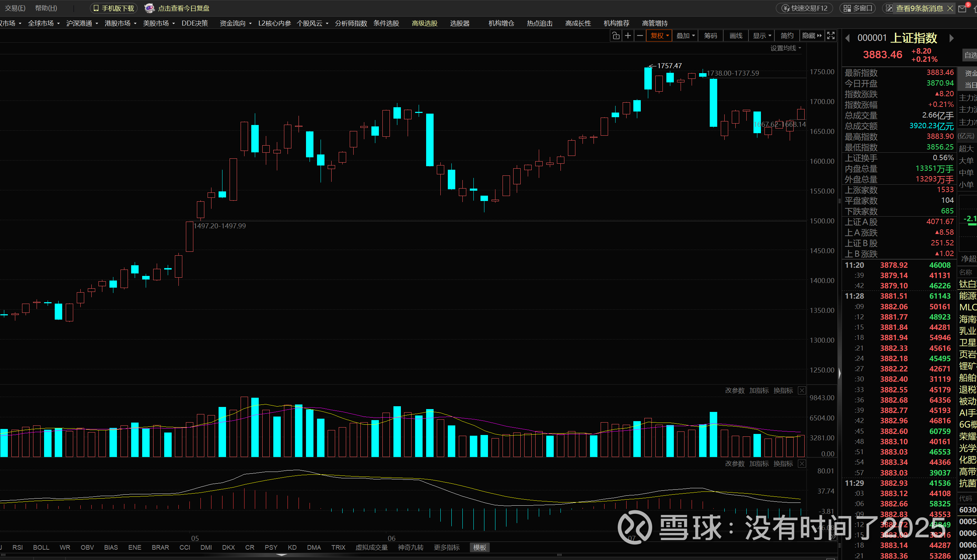977x560 pixels.
Task: Select the BOLL indicator tab
Action: tap(41, 547)
